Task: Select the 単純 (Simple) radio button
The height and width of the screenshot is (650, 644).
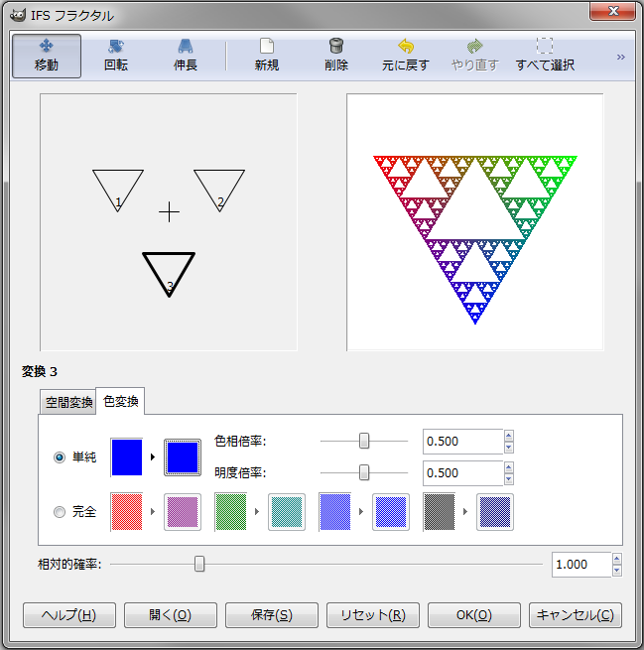Action: (x=60, y=456)
